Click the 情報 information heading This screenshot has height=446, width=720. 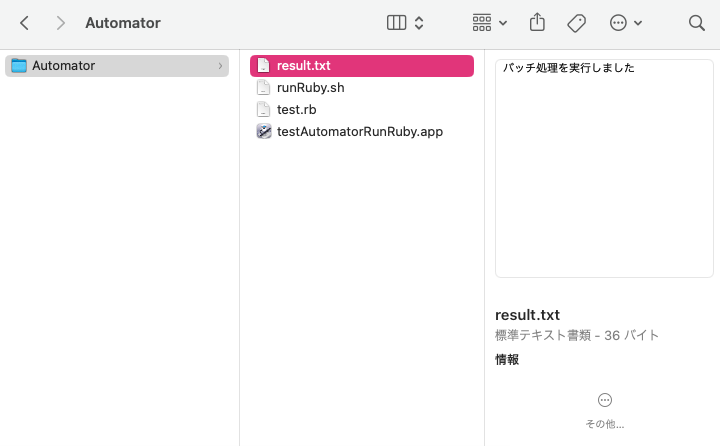coord(507,360)
